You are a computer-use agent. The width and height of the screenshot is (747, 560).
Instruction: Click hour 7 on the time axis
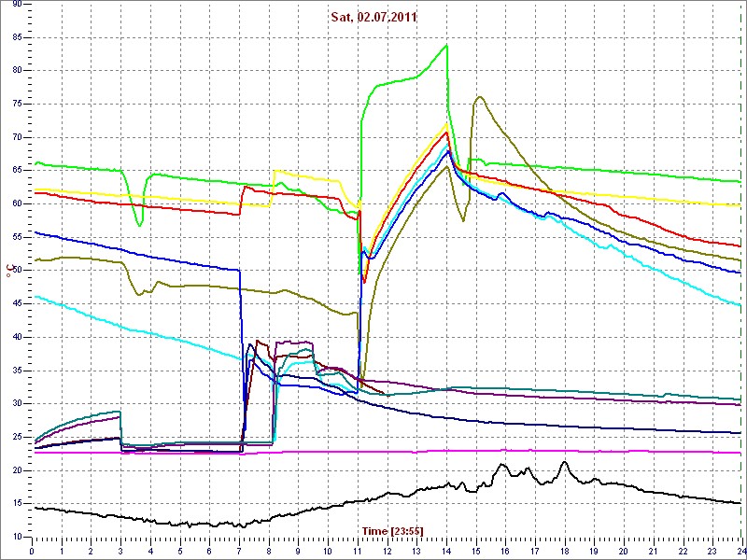(x=239, y=551)
